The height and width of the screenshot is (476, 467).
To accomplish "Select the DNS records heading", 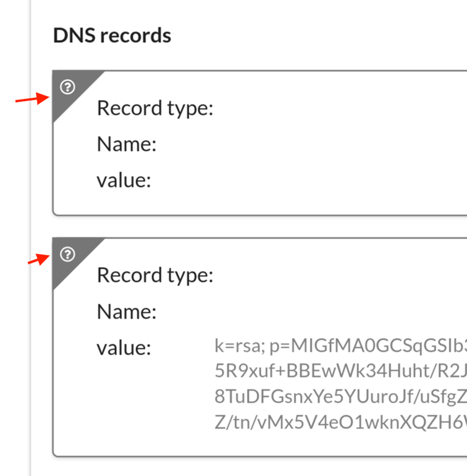I will 112,35.
